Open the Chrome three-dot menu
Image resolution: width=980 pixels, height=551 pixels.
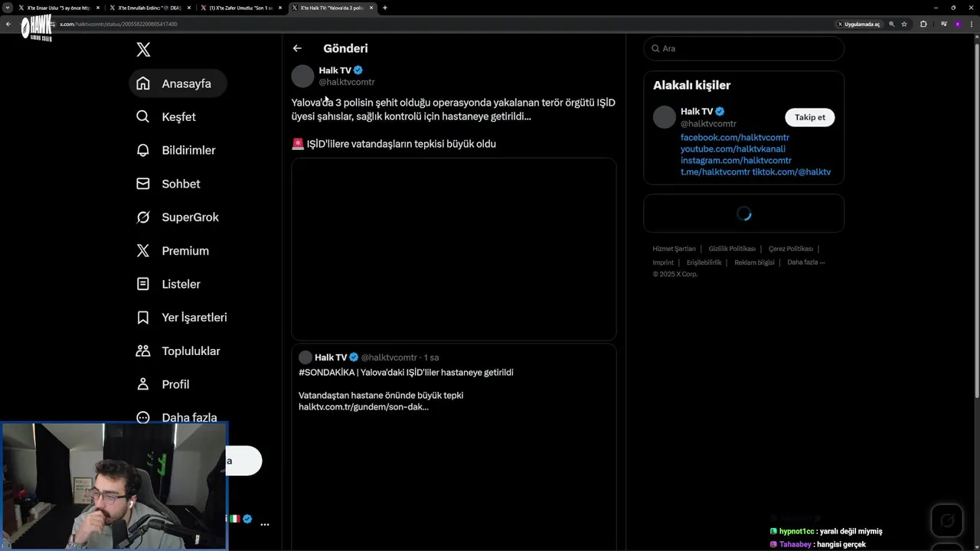(x=972, y=24)
